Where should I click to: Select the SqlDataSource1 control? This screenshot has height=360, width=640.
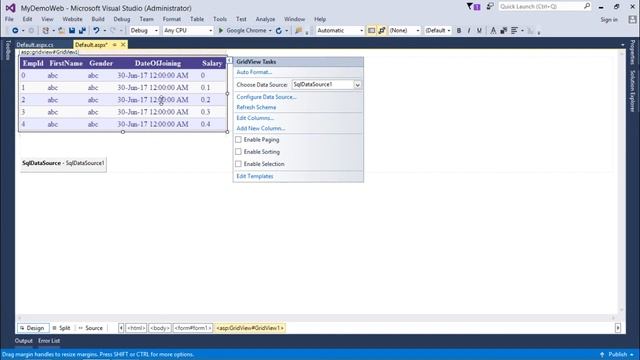tap(63, 163)
